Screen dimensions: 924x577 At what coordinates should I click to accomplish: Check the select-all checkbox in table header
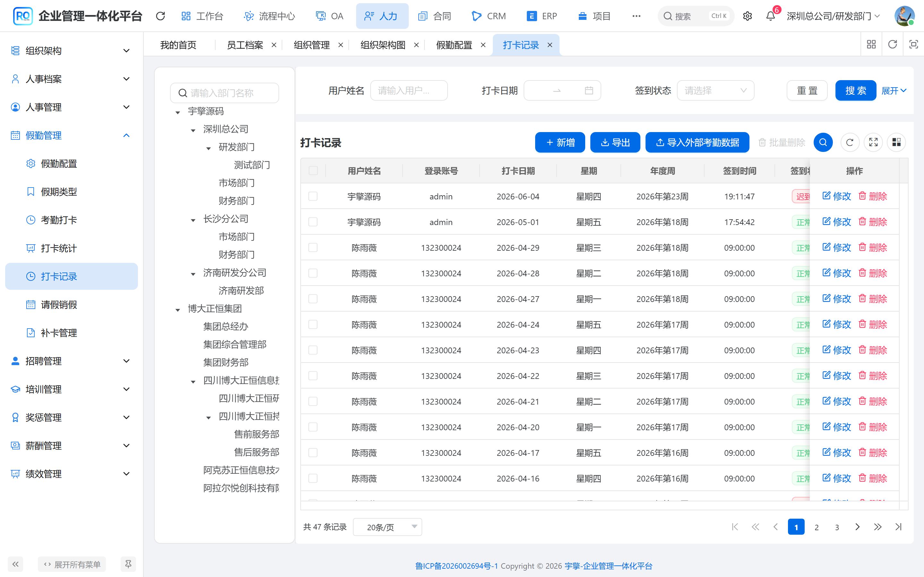313,171
